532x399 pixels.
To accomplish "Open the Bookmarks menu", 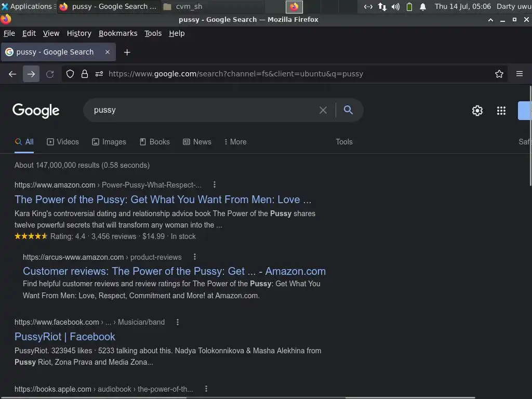I will [118, 33].
